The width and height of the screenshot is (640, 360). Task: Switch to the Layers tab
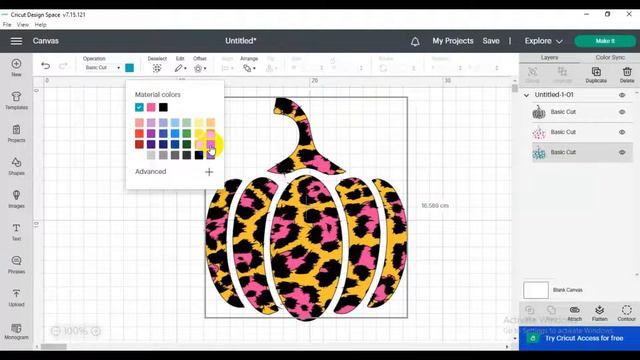549,58
